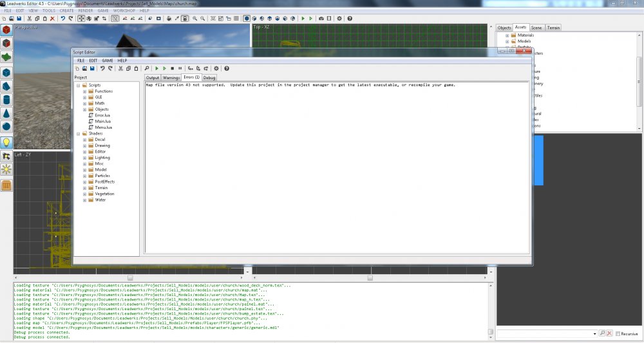Select the sphere primitive tool in left sidebar
Image resolution: width=644 pixels, height=343 pixels.
click(x=6, y=126)
